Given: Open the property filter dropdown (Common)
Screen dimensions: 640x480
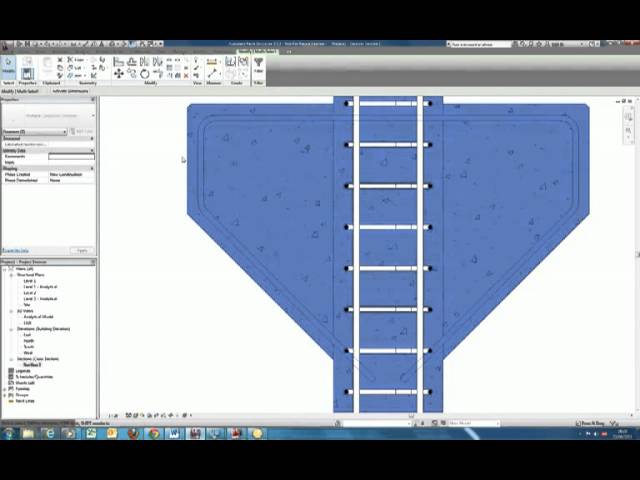Looking at the screenshot, I should (34, 132).
